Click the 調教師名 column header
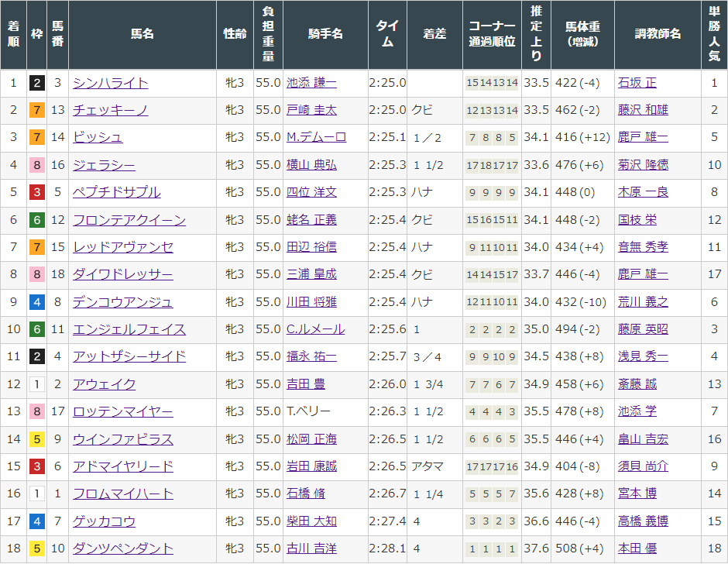 click(658, 34)
